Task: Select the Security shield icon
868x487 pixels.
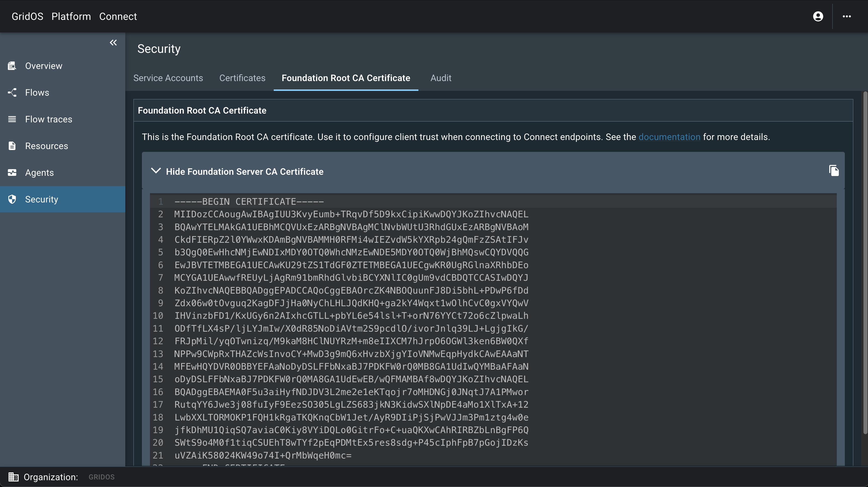Action: [x=12, y=199]
